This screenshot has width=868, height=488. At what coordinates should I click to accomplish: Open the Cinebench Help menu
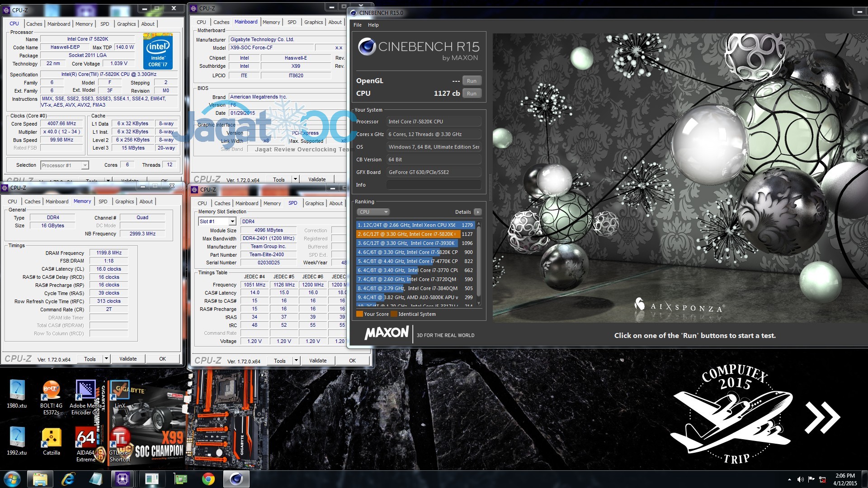(x=373, y=25)
